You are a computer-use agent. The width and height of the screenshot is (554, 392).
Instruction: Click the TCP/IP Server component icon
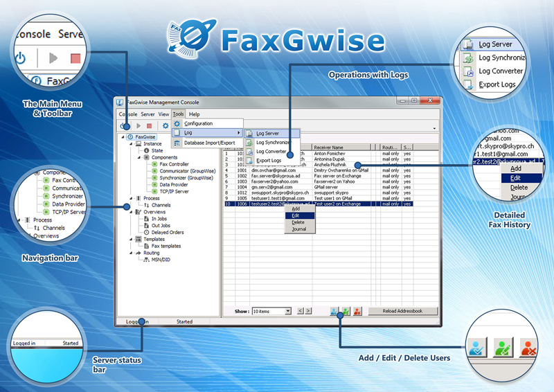pos(154,191)
